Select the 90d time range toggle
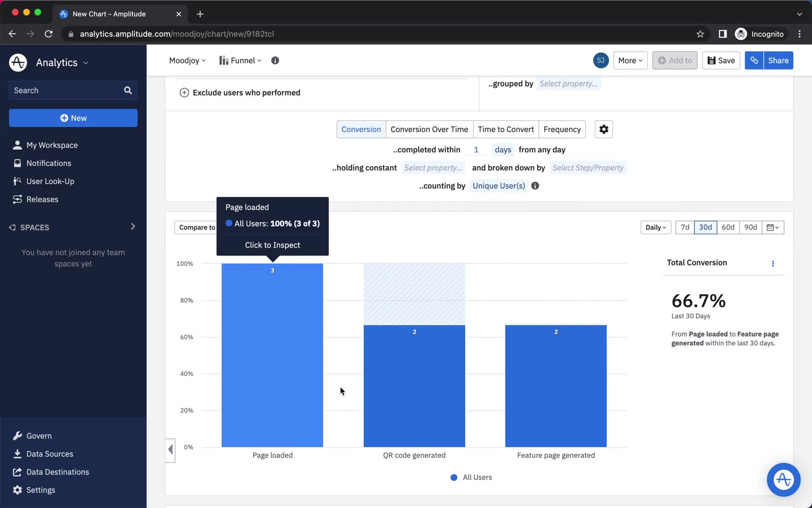 [x=750, y=227]
